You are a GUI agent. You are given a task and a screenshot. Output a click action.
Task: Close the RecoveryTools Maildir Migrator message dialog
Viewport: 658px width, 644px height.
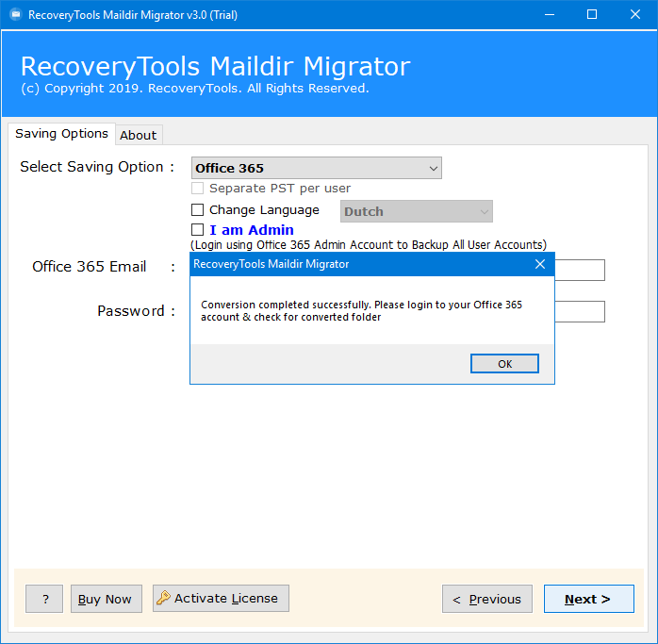coord(540,264)
